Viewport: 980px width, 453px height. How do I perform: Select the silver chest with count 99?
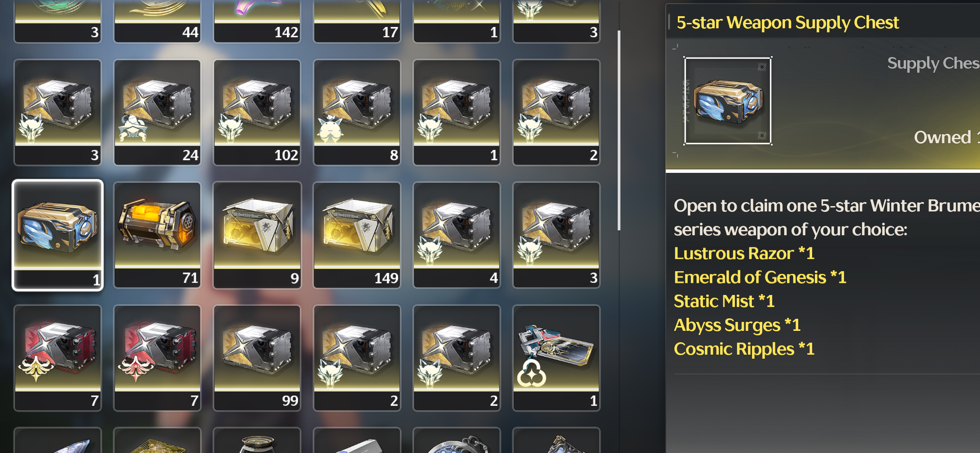coord(257,358)
